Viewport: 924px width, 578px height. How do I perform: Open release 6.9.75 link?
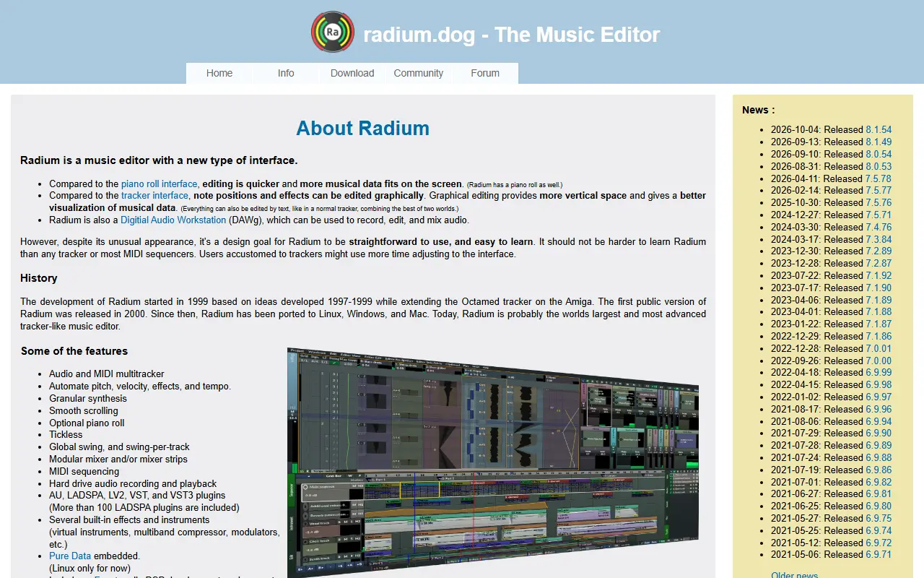[x=879, y=518]
